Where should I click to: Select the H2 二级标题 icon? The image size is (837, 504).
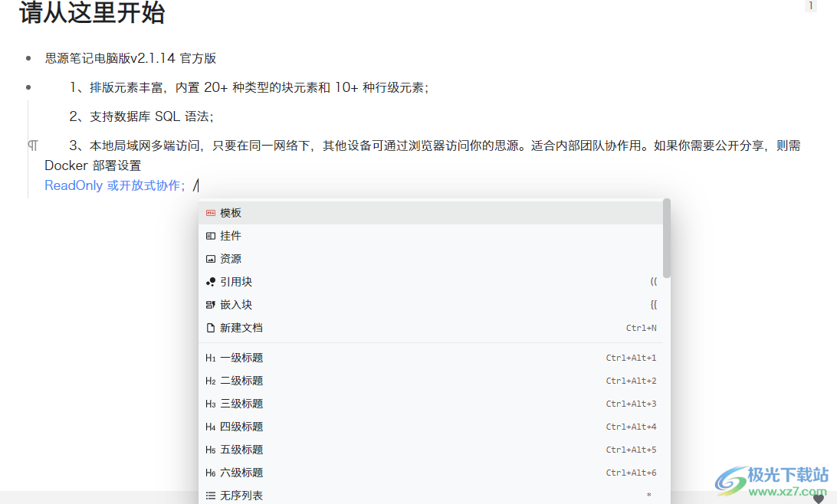[211, 380]
